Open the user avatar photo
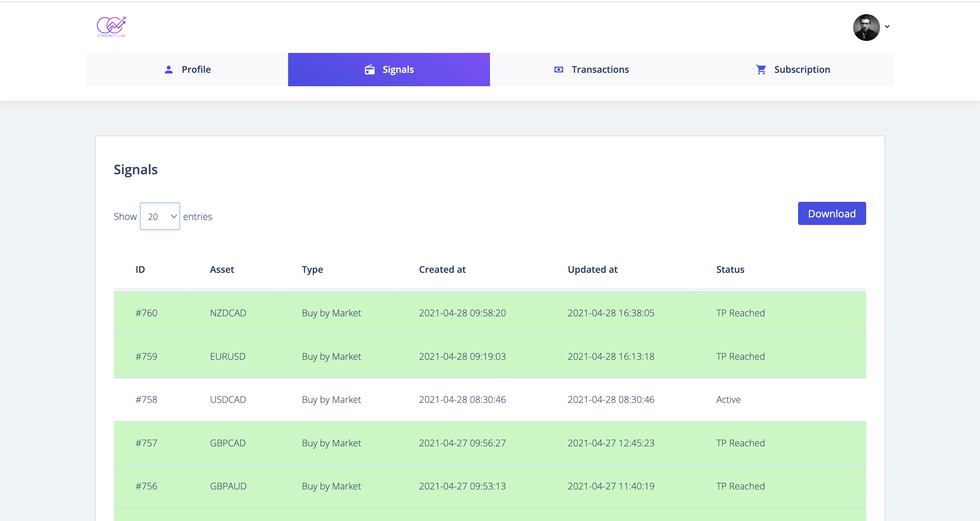Image resolution: width=980 pixels, height=521 pixels. (866, 27)
